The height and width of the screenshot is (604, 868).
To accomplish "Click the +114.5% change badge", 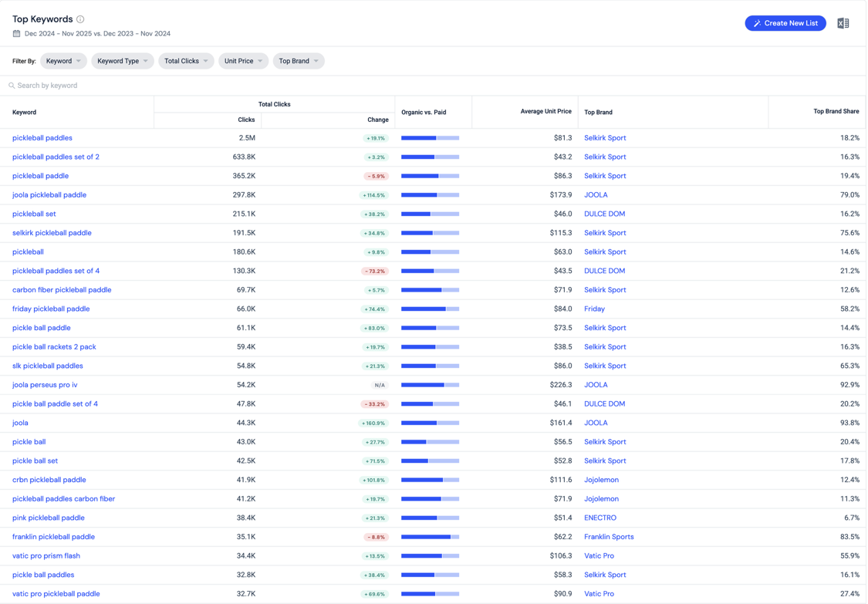I will tap(373, 195).
